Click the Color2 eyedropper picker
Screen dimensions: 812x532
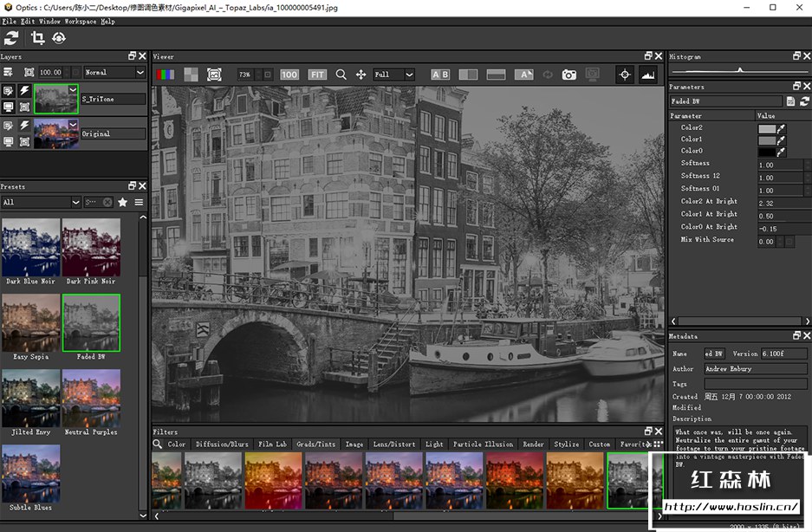click(x=781, y=128)
